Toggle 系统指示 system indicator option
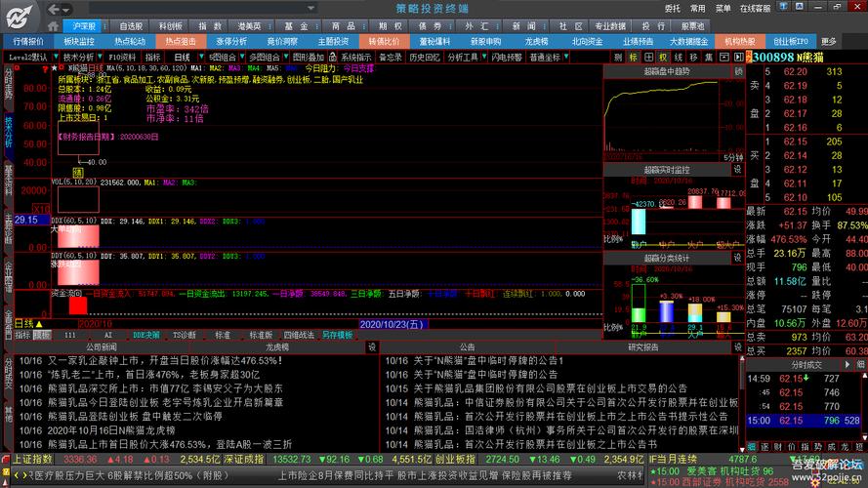The image size is (868, 488). point(351,58)
